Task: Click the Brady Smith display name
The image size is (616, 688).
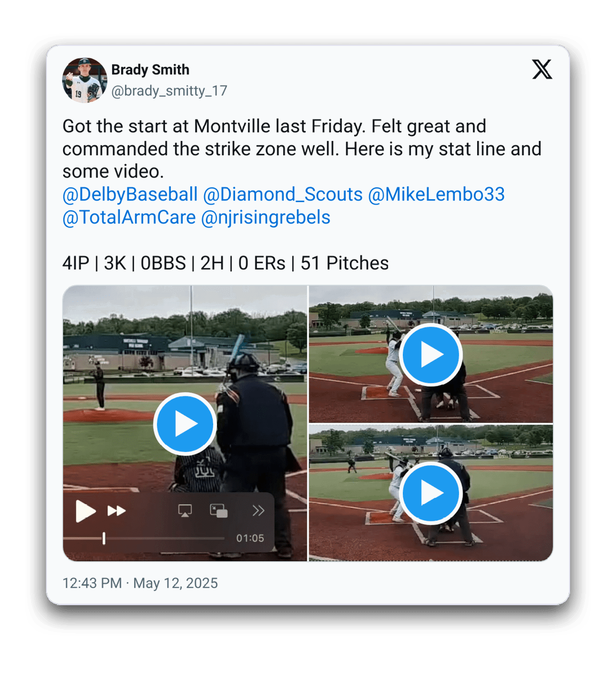Action: [x=150, y=70]
